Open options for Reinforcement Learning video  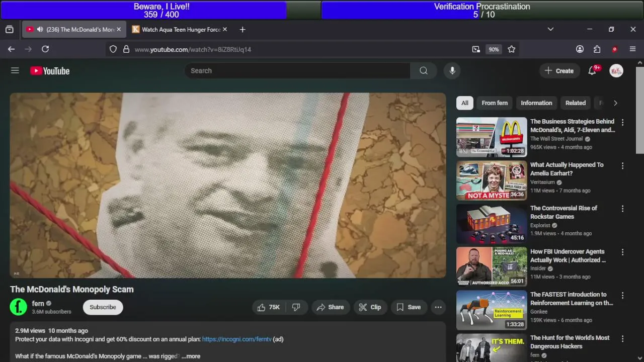[x=622, y=296]
